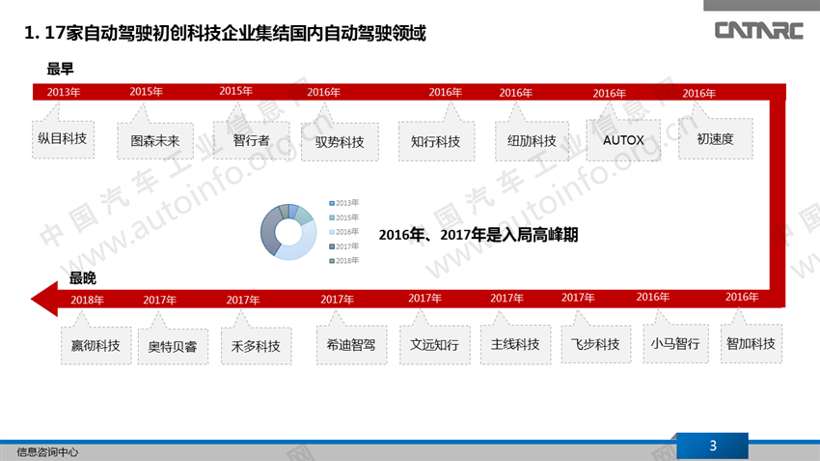
Task: Select the 赢彻科技 company box
Action: pyautogui.click(x=95, y=345)
